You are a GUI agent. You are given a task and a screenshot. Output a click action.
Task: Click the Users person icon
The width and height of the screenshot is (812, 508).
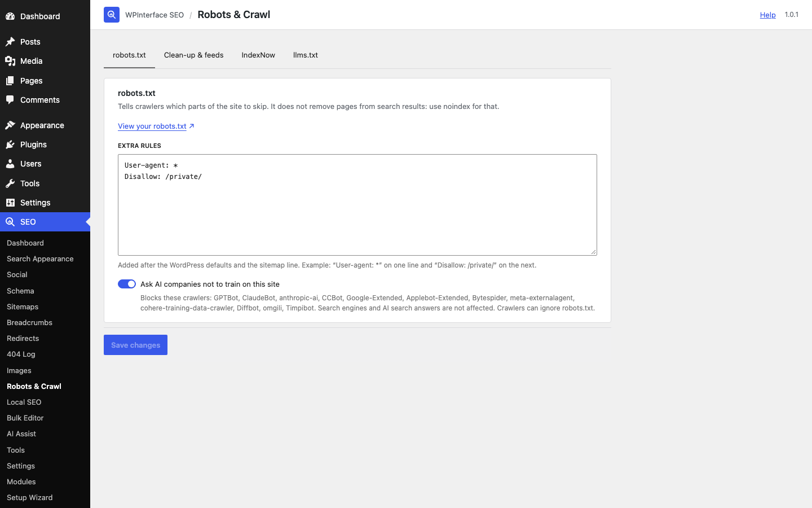click(x=10, y=164)
